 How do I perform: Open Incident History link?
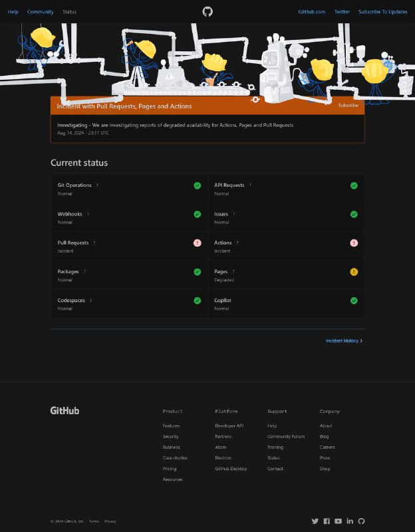344,340
